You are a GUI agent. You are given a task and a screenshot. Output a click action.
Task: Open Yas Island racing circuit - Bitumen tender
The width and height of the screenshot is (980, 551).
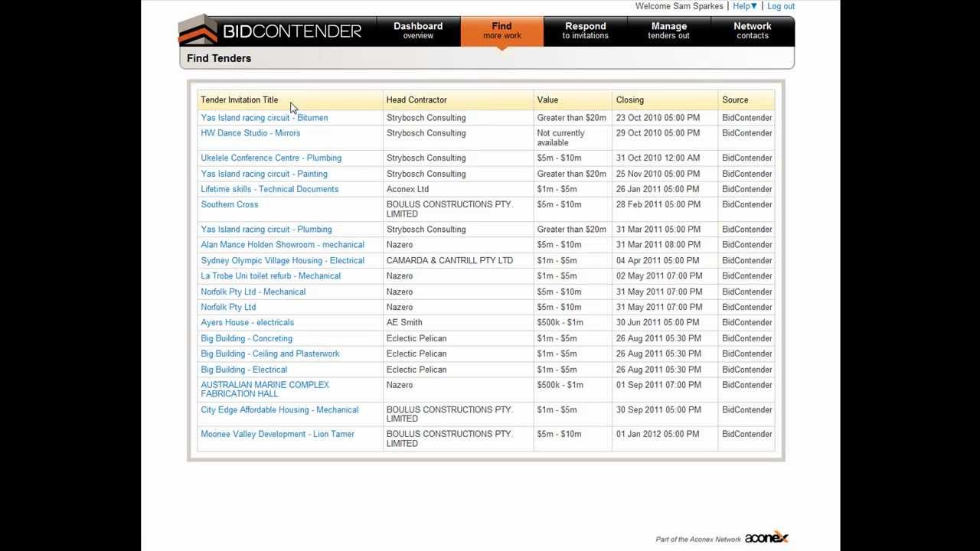tap(264, 118)
